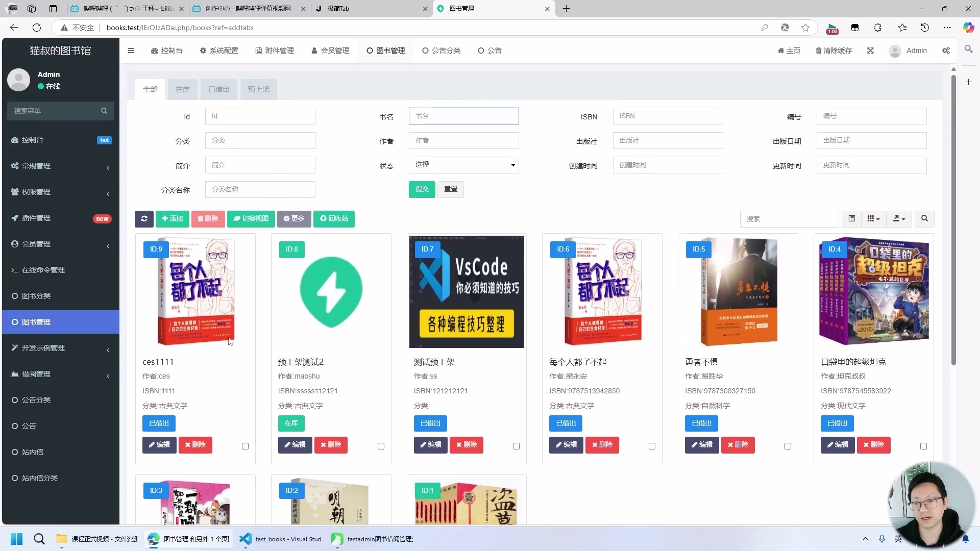
Task: Expand 权限管理 sidebar menu
Action: tap(61, 192)
